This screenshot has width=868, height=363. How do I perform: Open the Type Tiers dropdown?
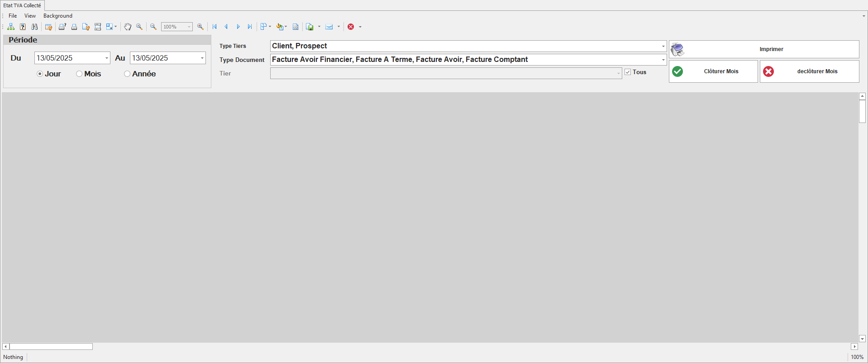coord(663,46)
